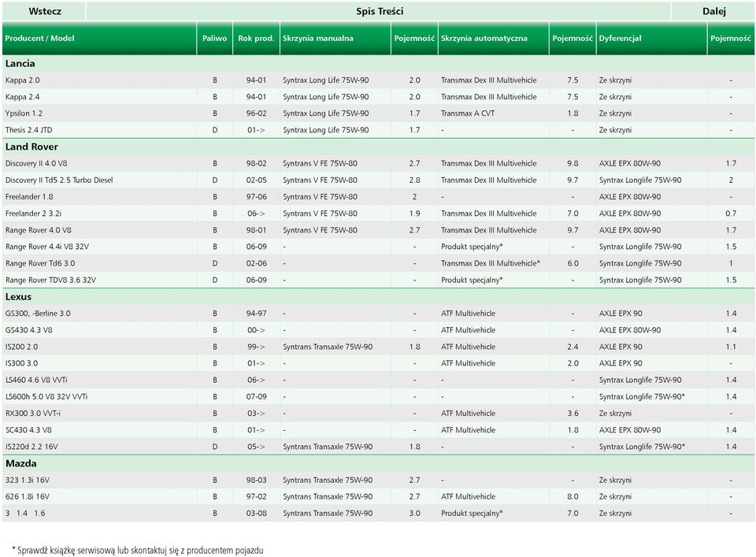Click Transmax Dex III Multivehicle* in Td6 row
The image size is (756, 557).
(x=491, y=263)
